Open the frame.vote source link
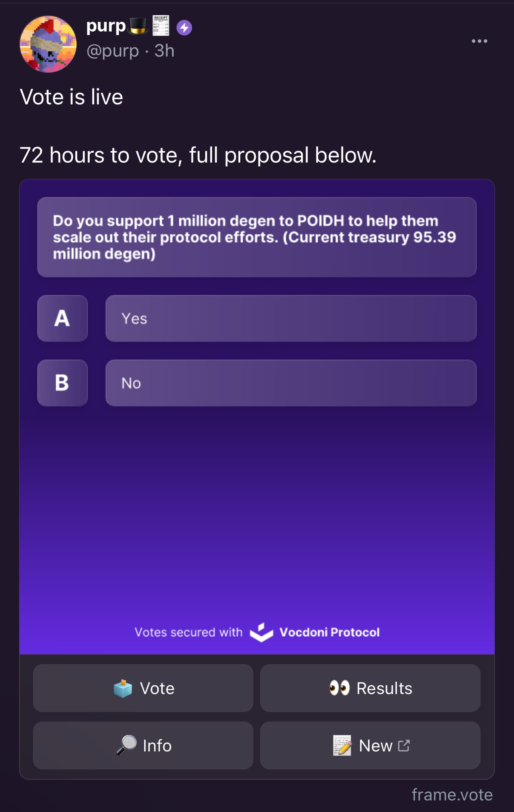The height and width of the screenshot is (812, 514). point(452,794)
